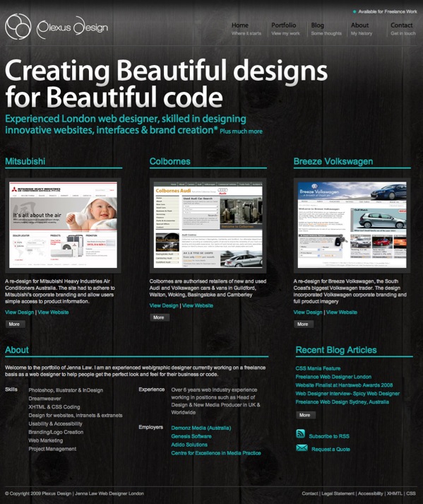Open the Contact navigation item
423x504 pixels.
[x=403, y=28]
